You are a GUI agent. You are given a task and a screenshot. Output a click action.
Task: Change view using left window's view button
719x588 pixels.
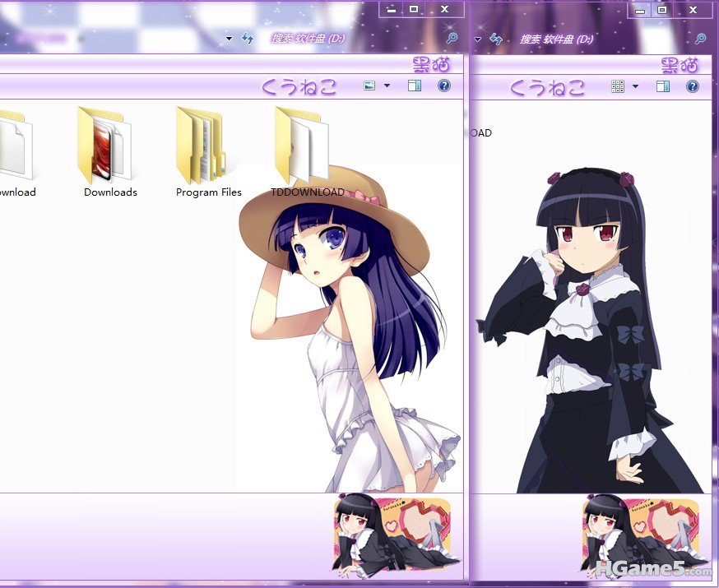point(369,86)
